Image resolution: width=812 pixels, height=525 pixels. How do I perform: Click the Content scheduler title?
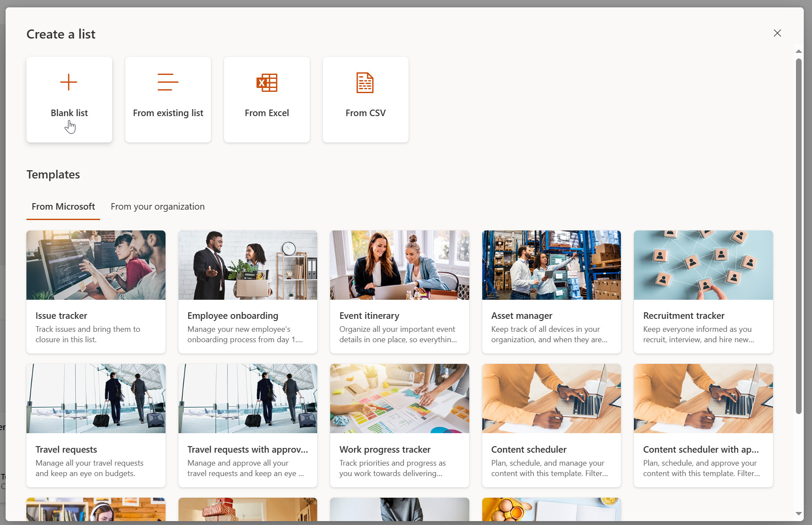(x=529, y=450)
